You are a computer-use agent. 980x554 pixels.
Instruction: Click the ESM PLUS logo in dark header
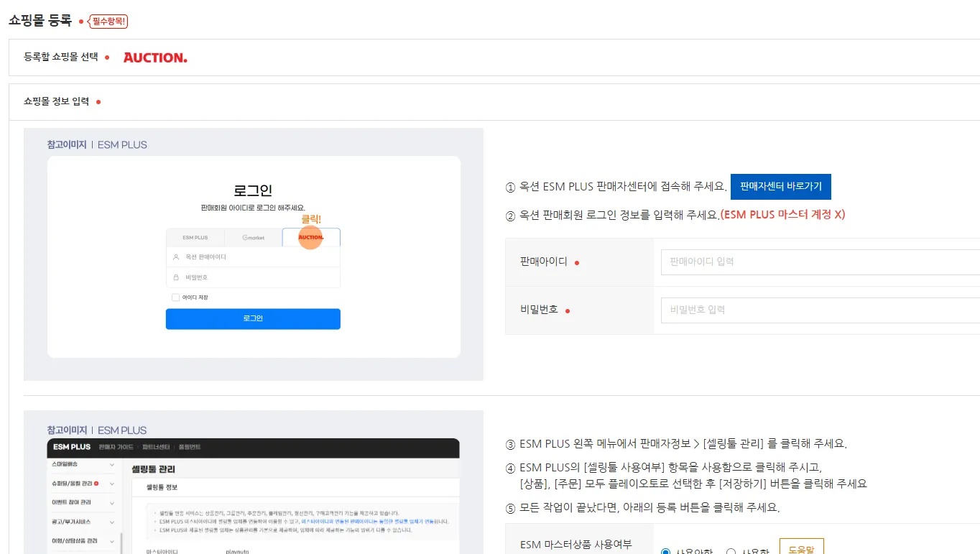72,447
